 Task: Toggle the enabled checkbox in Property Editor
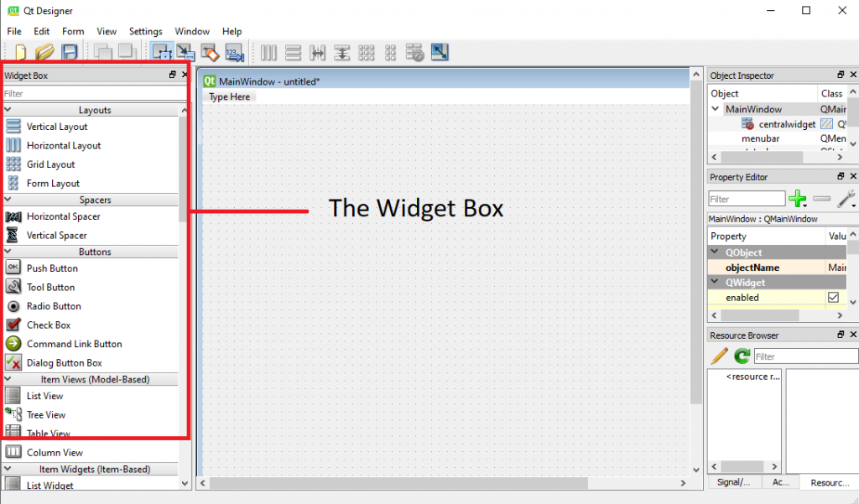pyautogui.click(x=834, y=297)
